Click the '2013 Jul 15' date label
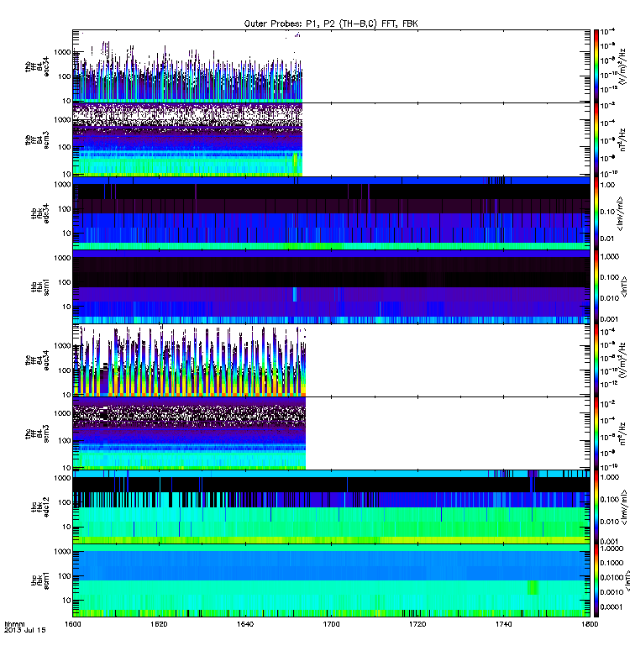The image size is (630, 672). coord(25,630)
